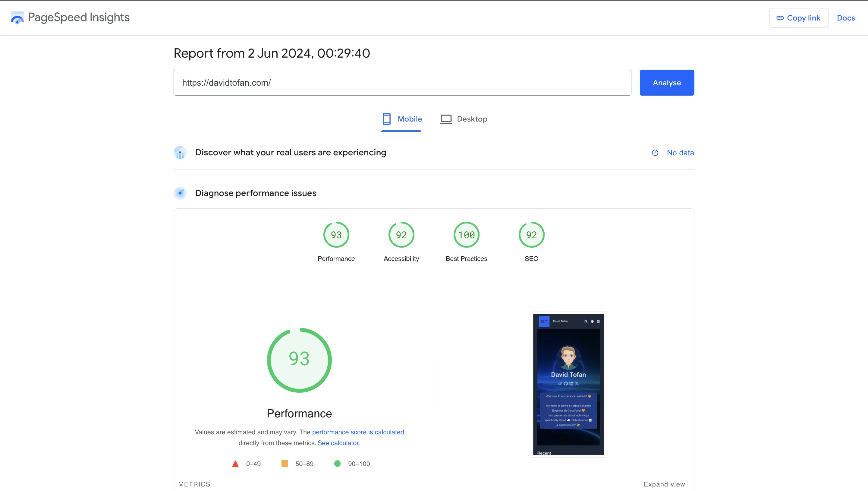Screen dimensions: 868x491
Task: Click the Performance label under the 93 gauge
Action: click(336, 259)
